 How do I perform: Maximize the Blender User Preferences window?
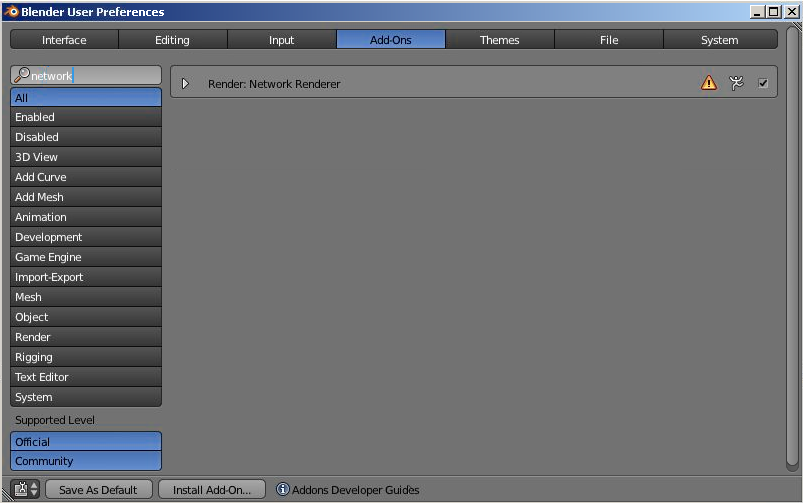(774, 11)
